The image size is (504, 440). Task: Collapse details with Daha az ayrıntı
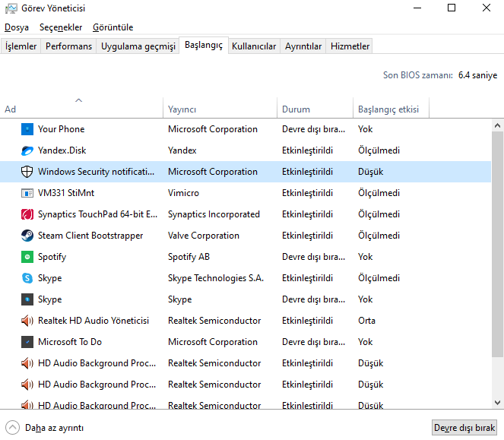coord(46,428)
